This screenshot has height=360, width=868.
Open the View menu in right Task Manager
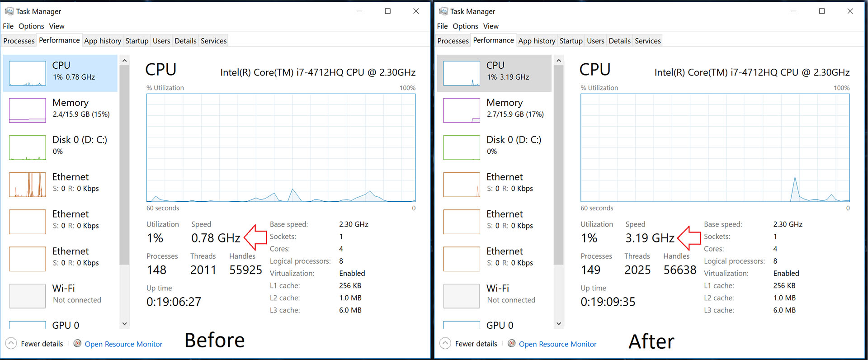click(x=491, y=26)
